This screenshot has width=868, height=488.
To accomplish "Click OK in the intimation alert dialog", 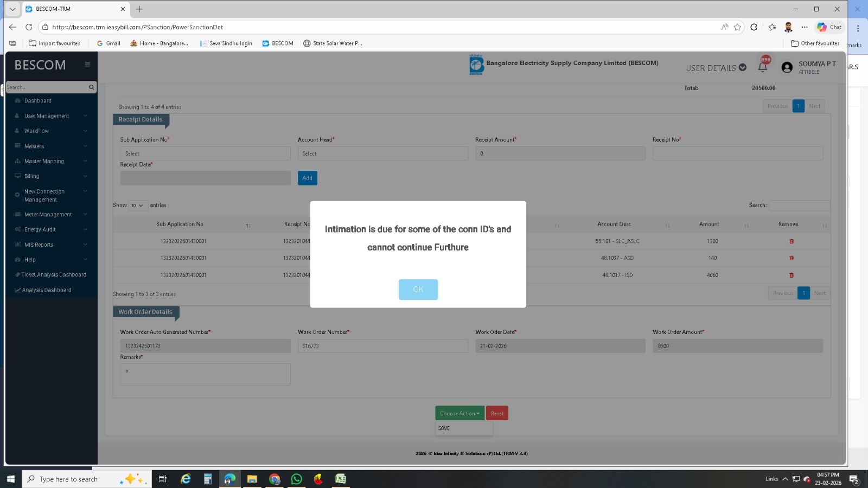I will click(418, 290).
